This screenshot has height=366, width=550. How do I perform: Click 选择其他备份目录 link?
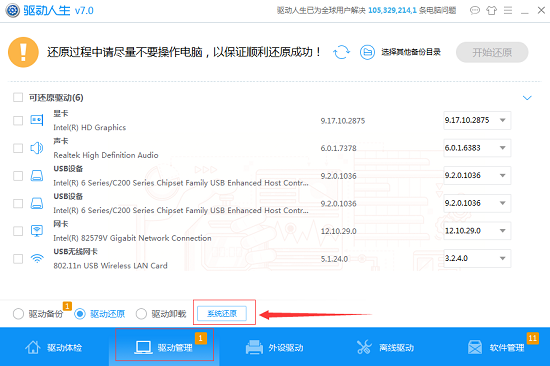coord(411,52)
